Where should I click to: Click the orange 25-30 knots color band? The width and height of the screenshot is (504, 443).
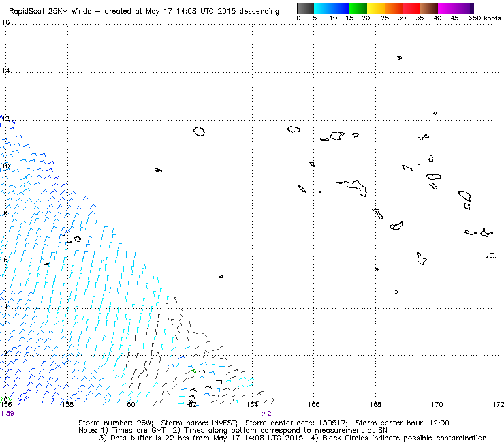tap(394, 8)
